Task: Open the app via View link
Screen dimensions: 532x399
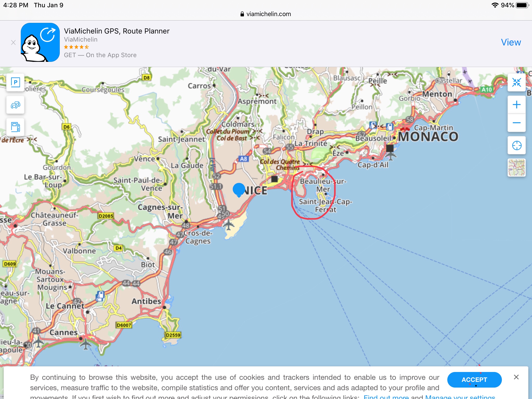Action: pos(511,42)
